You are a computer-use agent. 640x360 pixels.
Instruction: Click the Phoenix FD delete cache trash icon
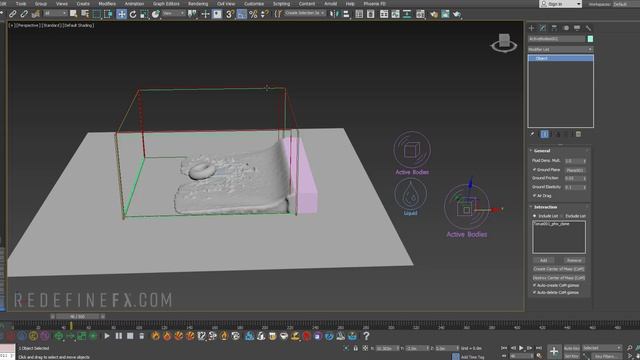pos(141,336)
